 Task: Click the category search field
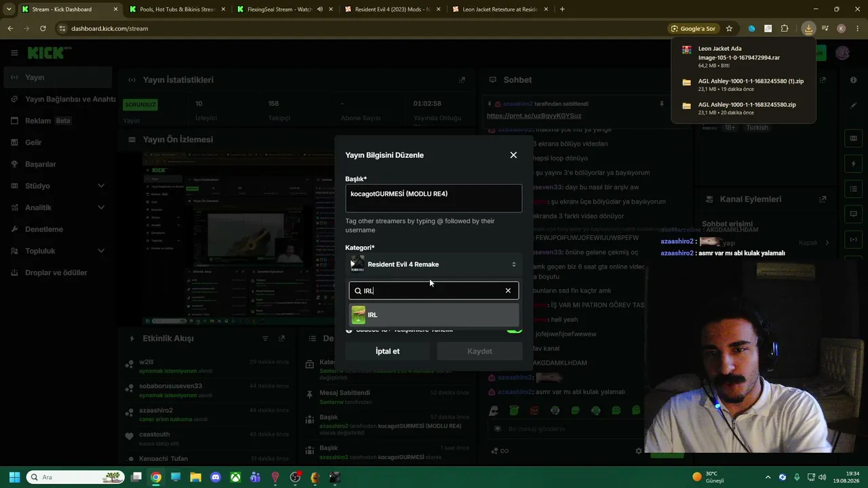click(434, 291)
